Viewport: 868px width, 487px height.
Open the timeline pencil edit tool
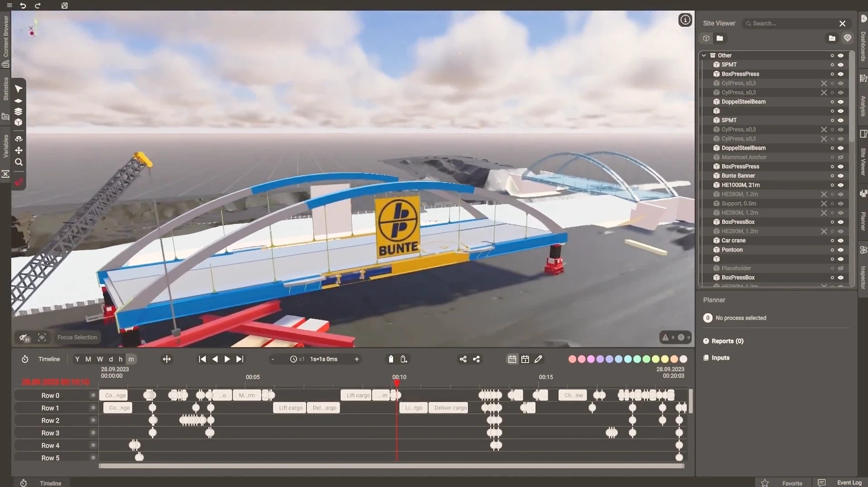click(538, 359)
